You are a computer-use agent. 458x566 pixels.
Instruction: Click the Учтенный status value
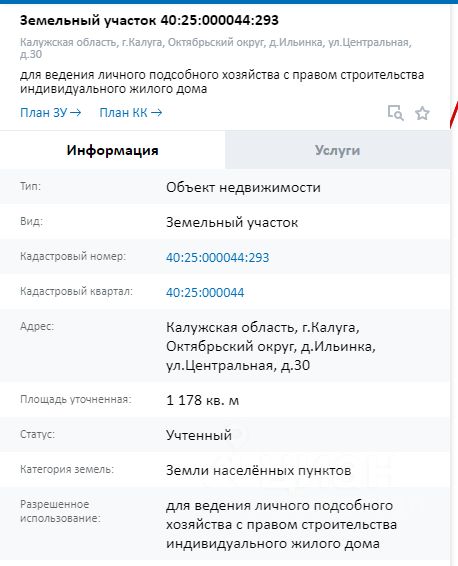click(199, 435)
